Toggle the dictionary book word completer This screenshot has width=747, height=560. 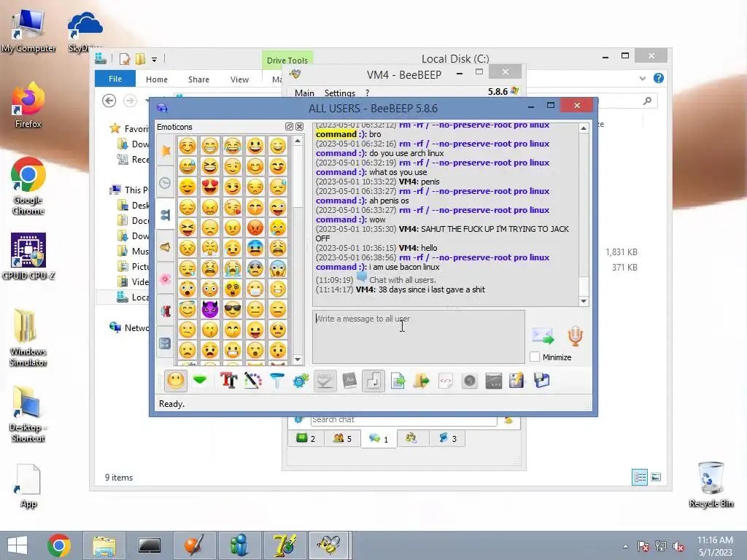tap(349, 381)
